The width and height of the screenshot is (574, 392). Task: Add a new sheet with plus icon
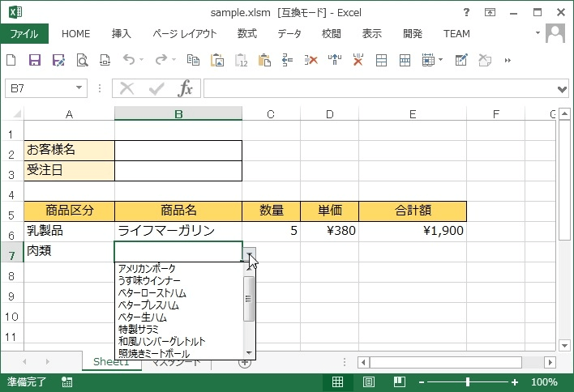(244, 362)
